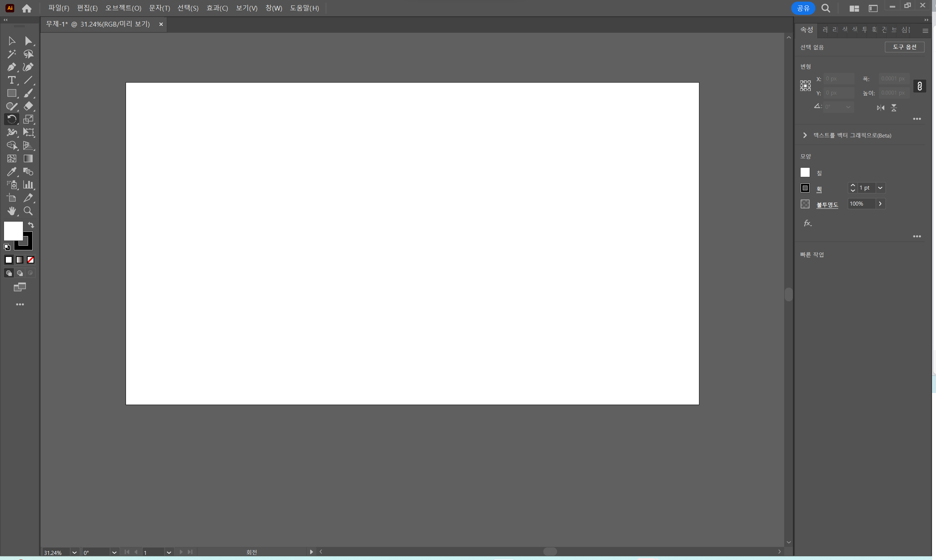This screenshot has height=560, width=936.
Task: Toggle constrain width and height proportions
Action: [919, 86]
